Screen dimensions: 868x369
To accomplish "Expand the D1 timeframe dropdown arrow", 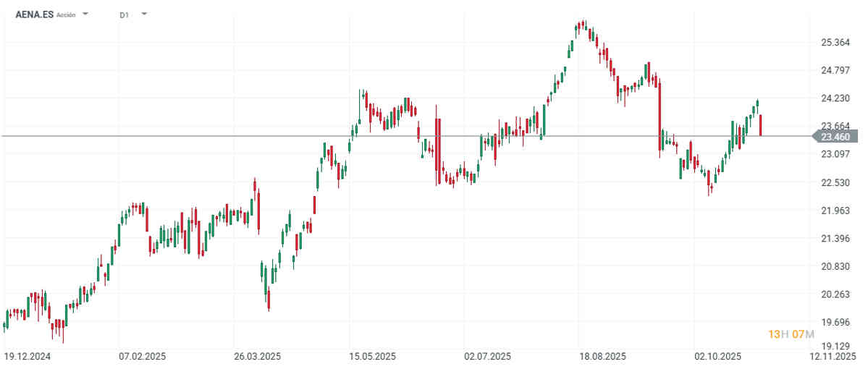I will pos(144,14).
